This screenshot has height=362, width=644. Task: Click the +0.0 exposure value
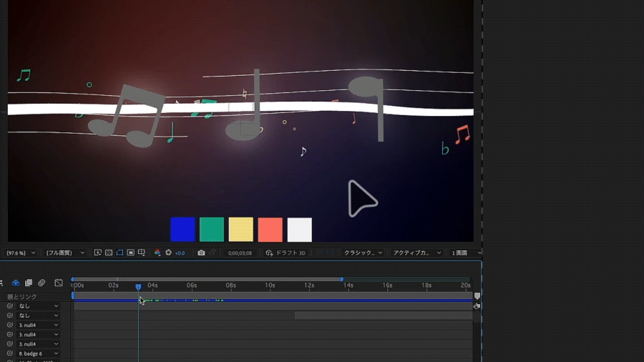pos(180,253)
